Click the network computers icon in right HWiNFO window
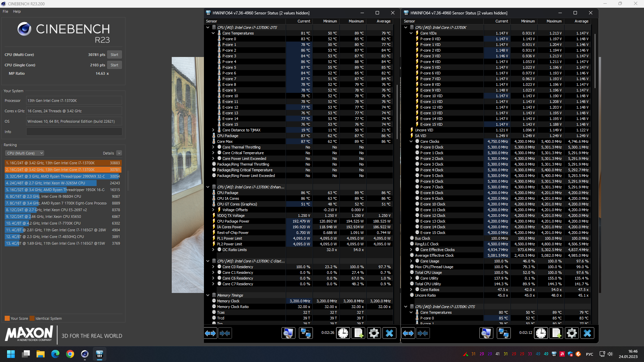The image size is (644, 362). [x=503, y=333]
